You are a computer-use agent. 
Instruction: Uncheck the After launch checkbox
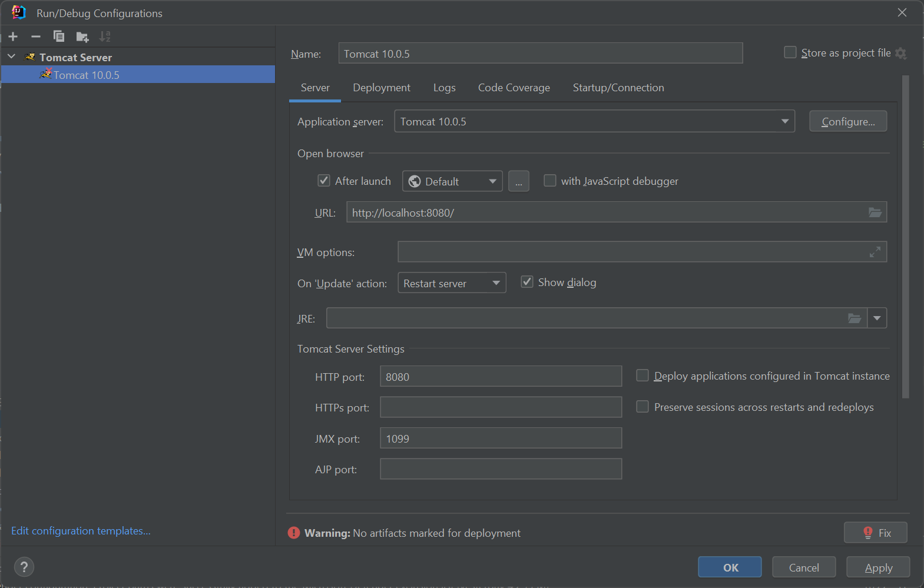[x=324, y=181]
